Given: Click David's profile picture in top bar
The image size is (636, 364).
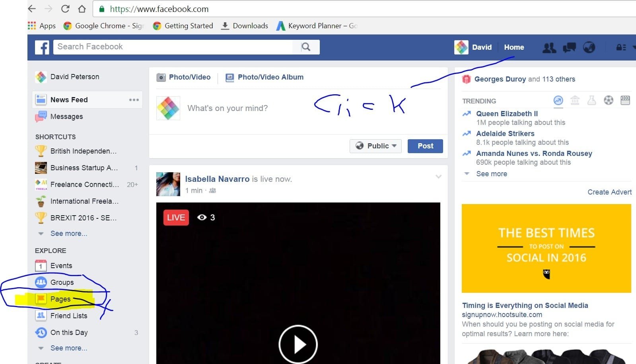Looking at the screenshot, I should (x=461, y=47).
